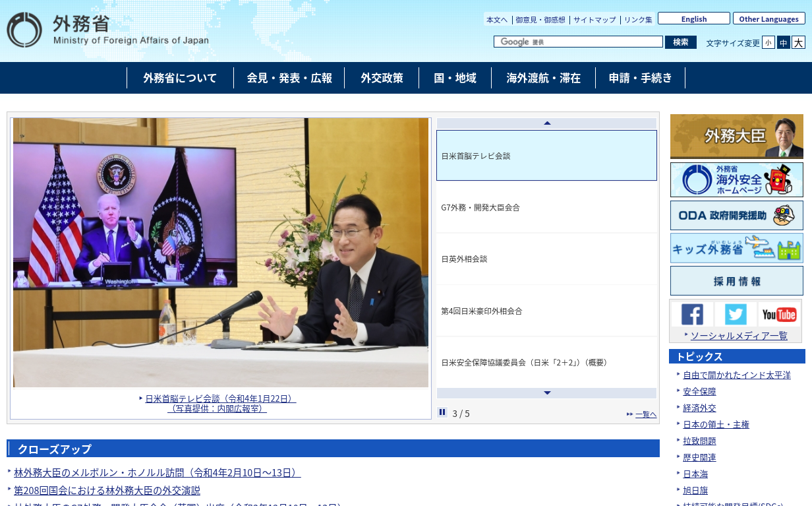Viewport: 812px width, 506px height.
Task: Open the 外務省について menu
Action: [x=180, y=78]
